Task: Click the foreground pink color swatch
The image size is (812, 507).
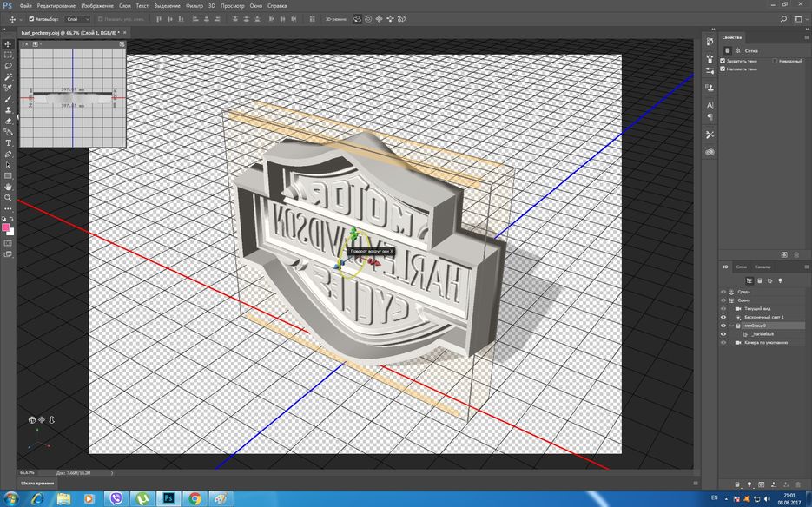Action: [6, 227]
